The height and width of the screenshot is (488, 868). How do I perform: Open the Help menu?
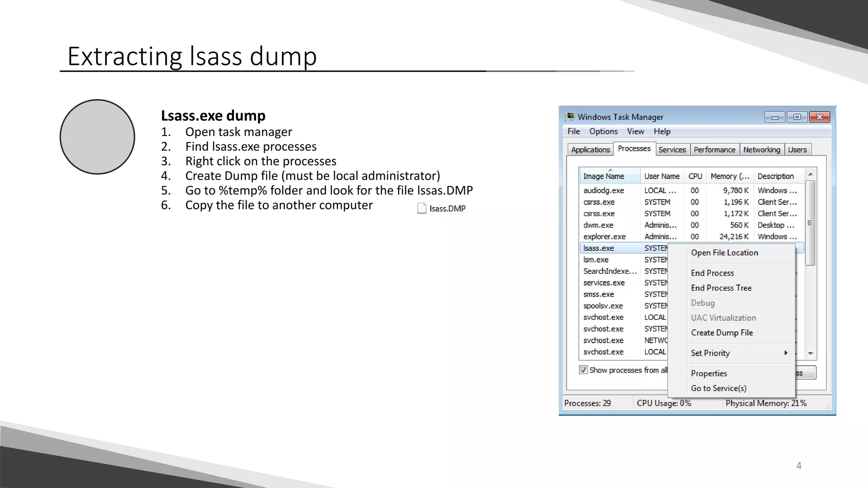pyautogui.click(x=662, y=131)
